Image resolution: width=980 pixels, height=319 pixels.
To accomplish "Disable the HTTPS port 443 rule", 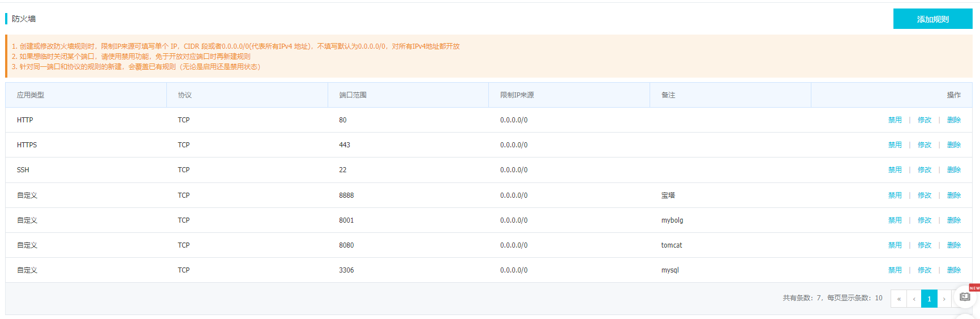I will (x=895, y=145).
